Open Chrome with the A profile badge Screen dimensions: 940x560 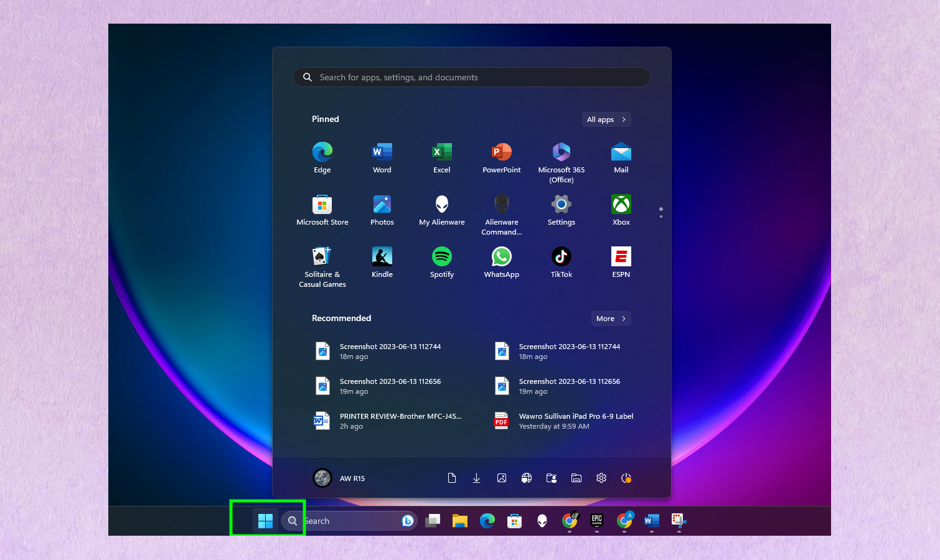[x=624, y=521]
